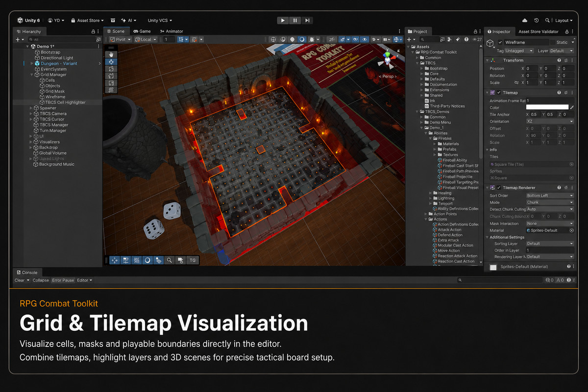Open the Layout dropdown

tap(563, 21)
